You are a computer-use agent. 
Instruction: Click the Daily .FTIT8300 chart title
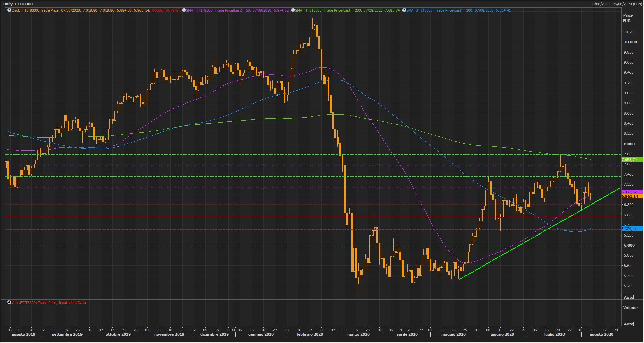tap(18, 4)
